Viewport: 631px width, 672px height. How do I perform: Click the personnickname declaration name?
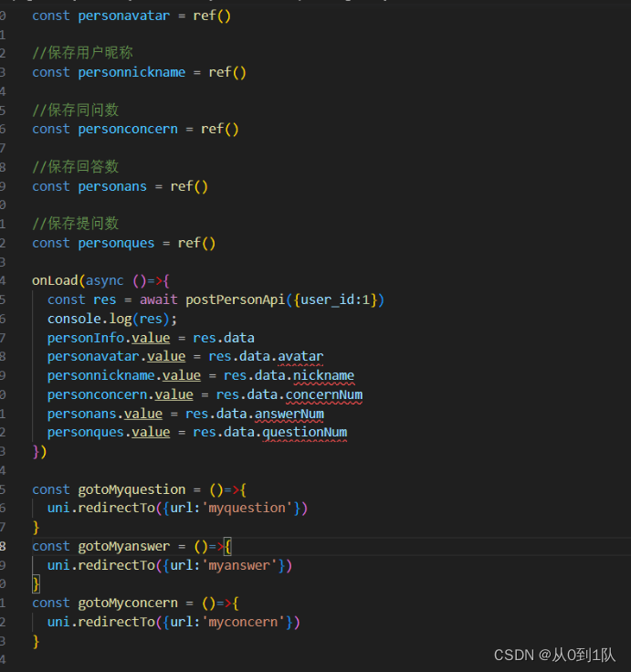coord(131,72)
